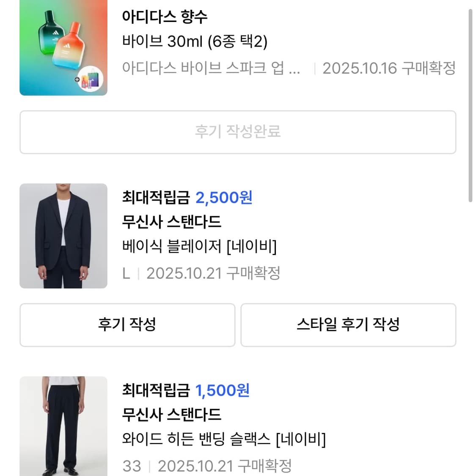Open 무신사 스탠다드 brand above the slacks
Screen dimensions: 476x476
coord(172,414)
